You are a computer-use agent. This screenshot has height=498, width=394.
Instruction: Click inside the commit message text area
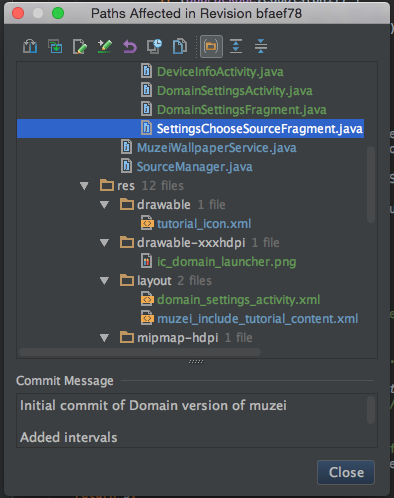click(197, 421)
